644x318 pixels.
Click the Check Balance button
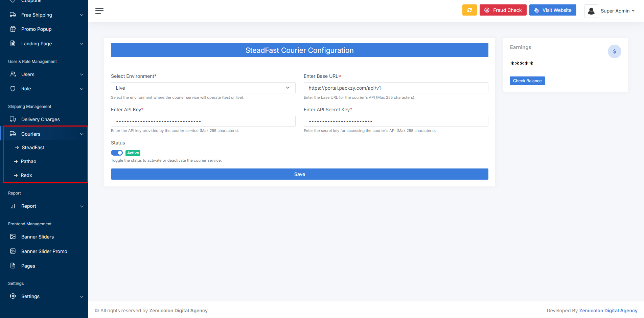[x=527, y=81]
